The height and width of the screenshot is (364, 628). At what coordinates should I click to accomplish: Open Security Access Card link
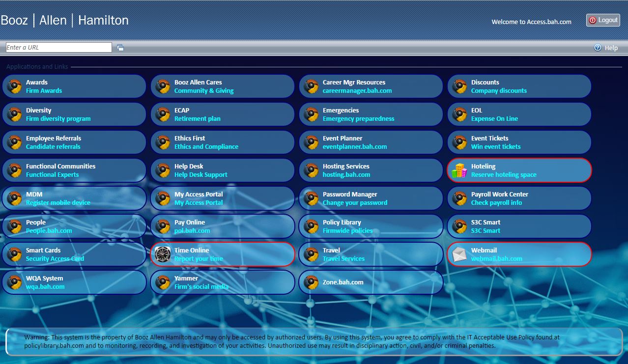tap(55, 259)
